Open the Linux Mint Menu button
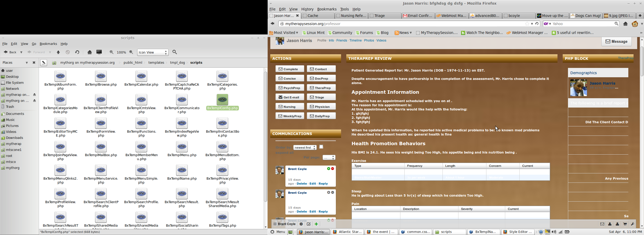The height and width of the screenshot is (235, 644). click(x=278, y=232)
